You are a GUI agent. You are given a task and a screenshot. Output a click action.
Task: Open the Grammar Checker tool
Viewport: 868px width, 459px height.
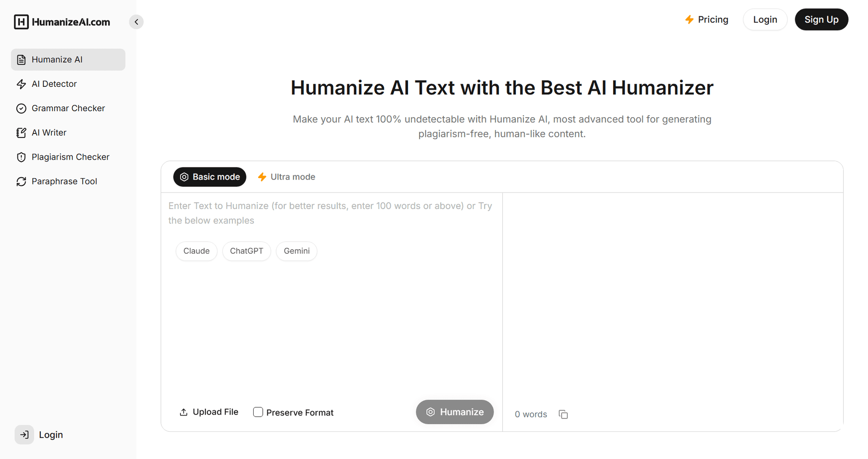[x=68, y=108]
